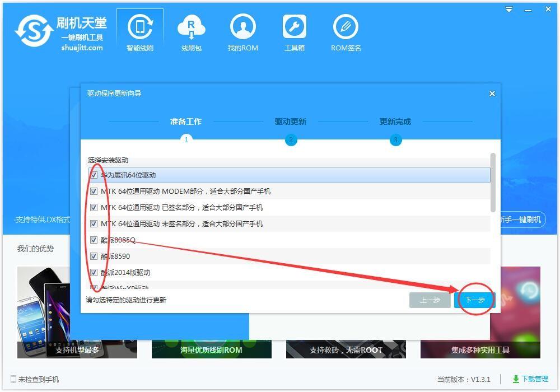Click the 下一步 button

pos(474,300)
